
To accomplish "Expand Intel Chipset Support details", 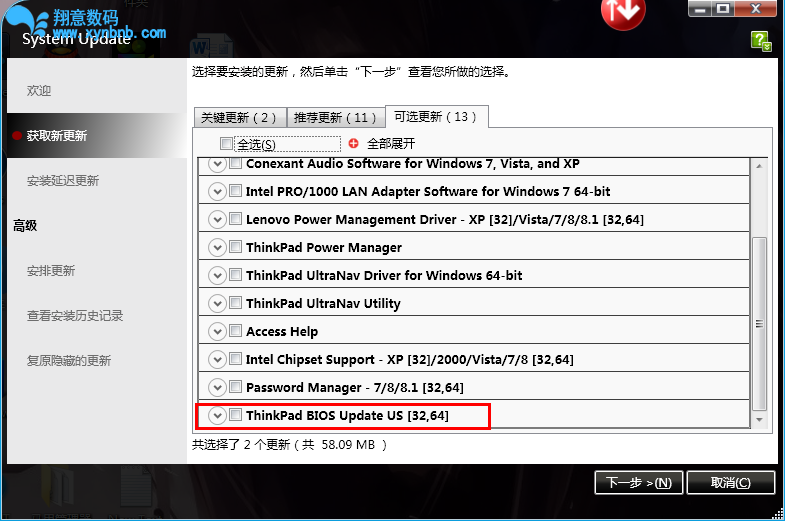I will (x=217, y=360).
